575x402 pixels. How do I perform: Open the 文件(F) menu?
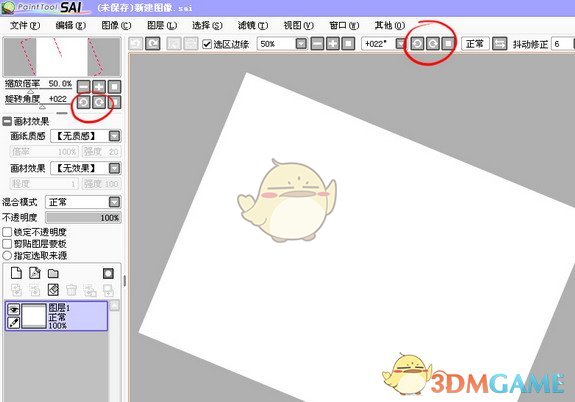coord(25,25)
